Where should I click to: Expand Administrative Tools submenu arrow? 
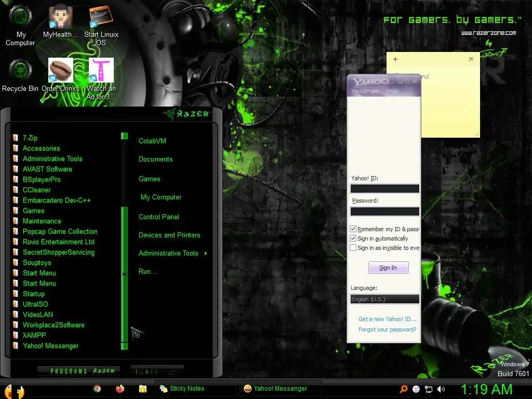click(x=206, y=253)
